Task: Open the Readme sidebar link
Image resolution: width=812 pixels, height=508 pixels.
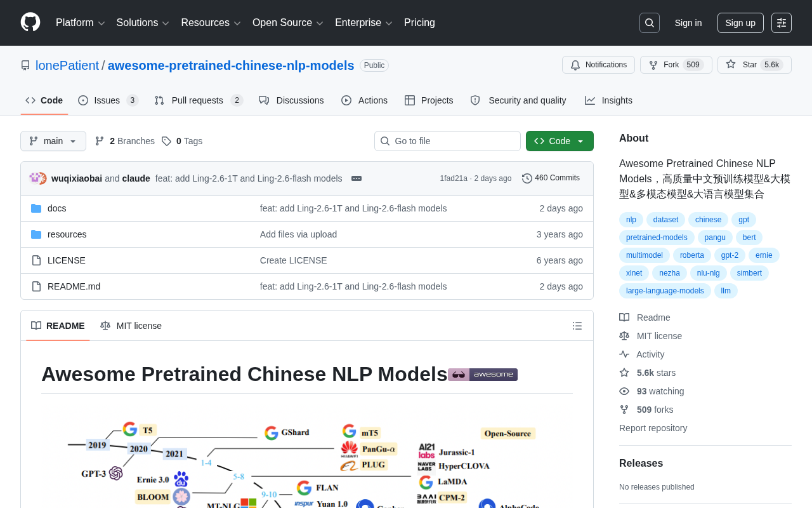Action: [645, 317]
